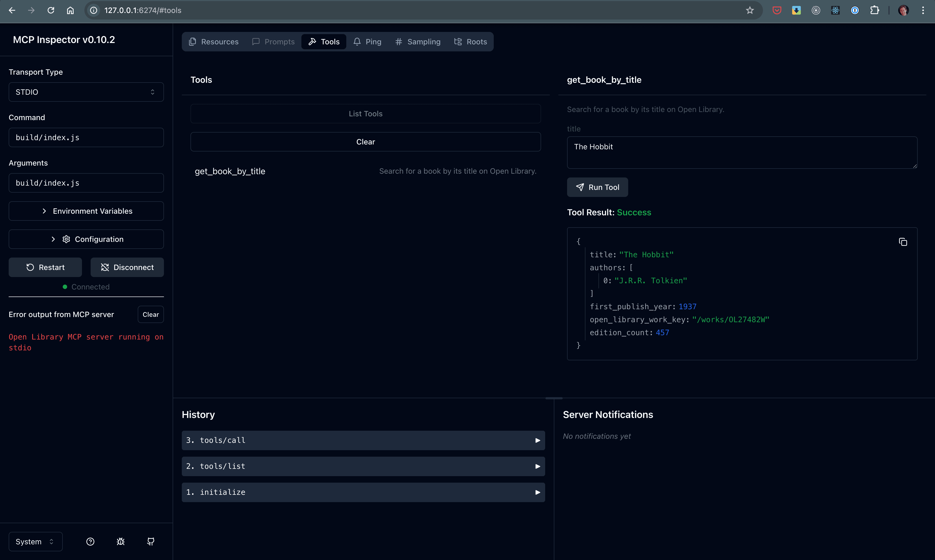The height and width of the screenshot is (560, 935).
Task: Click the browser home icon
Action: click(x=70, y=10)
